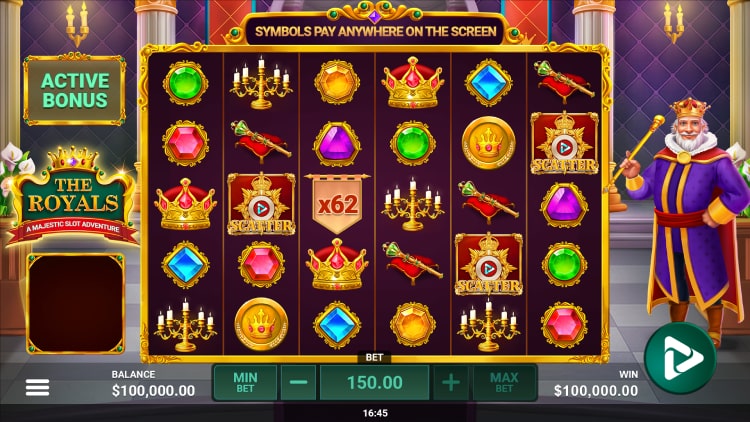Click the green spin play button
The height and width of the screenshot is (422, 750).
click(x=680, y=358)
